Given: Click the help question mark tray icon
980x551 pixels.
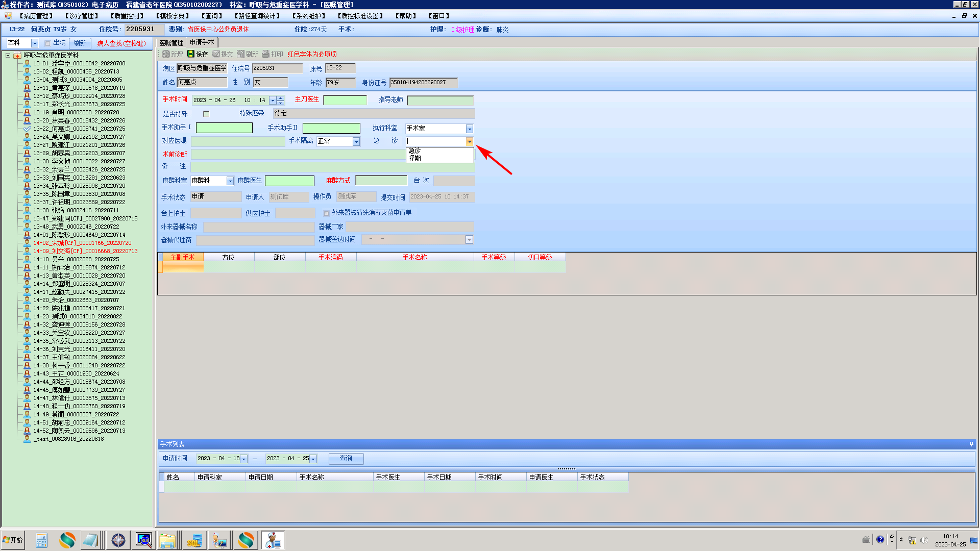Looking at the screenshot, I should (x=880, y=540).
